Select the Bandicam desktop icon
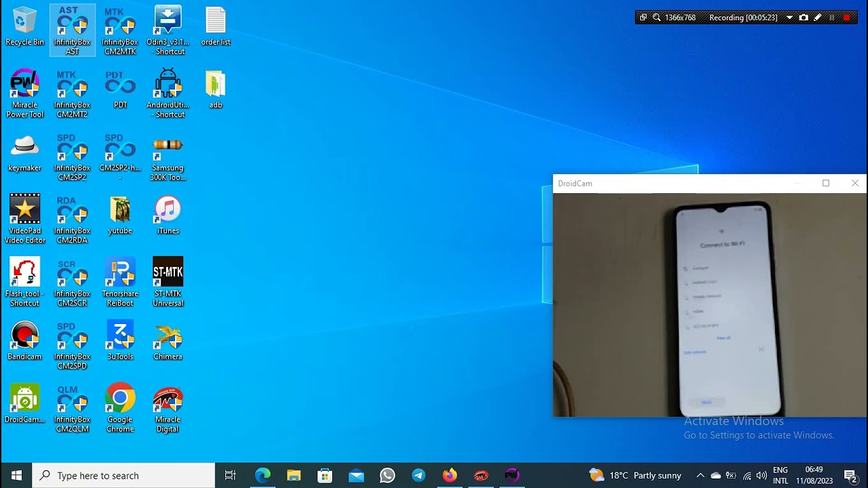This screenshot has height=488, width=868. tap(24, 341)
